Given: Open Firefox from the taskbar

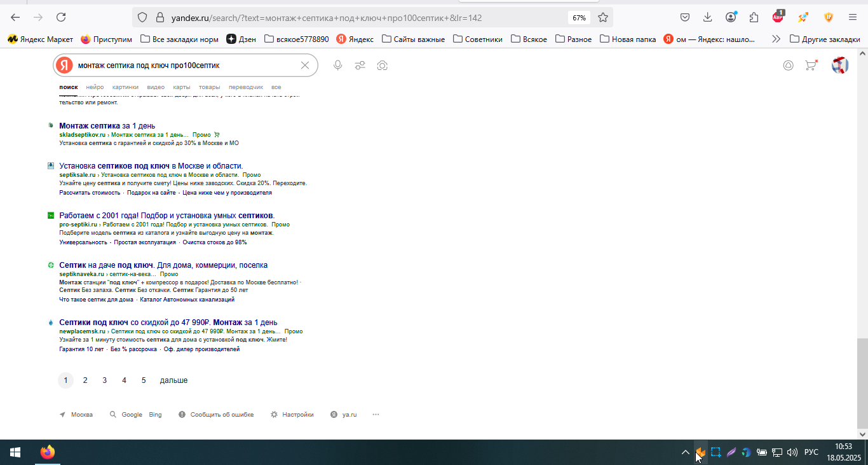Looking at the screenshot, I should point(47,452).
